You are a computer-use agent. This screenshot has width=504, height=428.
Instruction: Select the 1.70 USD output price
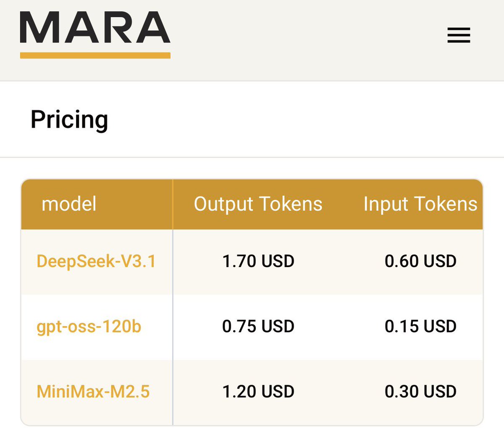point(258,261)
